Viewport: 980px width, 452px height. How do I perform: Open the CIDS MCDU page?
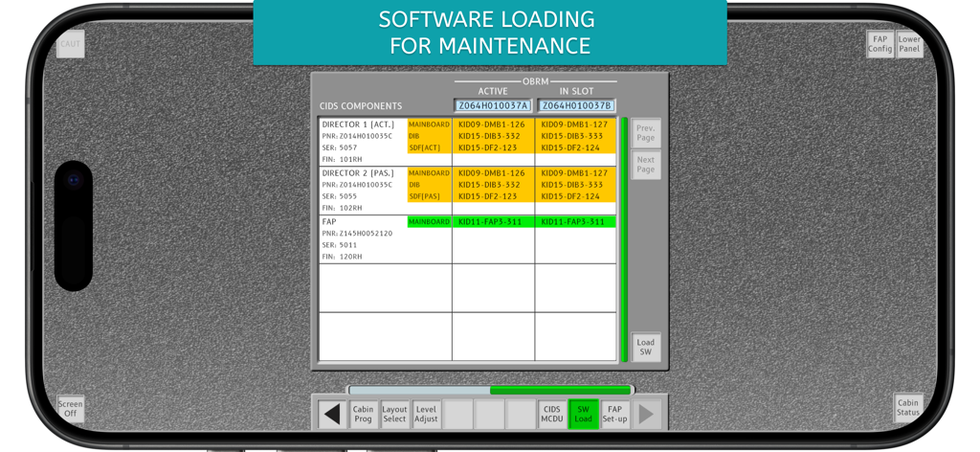552,414
